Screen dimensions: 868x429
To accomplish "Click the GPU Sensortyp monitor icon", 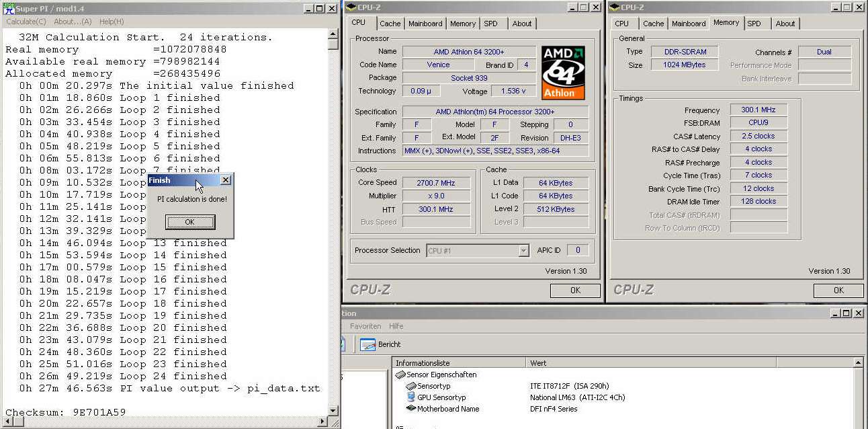I will [x=411, y=397].
